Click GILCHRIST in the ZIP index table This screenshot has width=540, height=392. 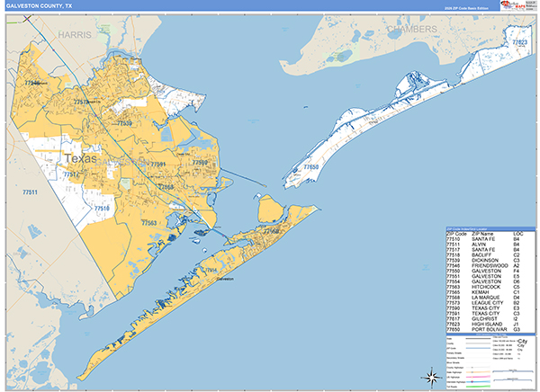pos(484,319)
